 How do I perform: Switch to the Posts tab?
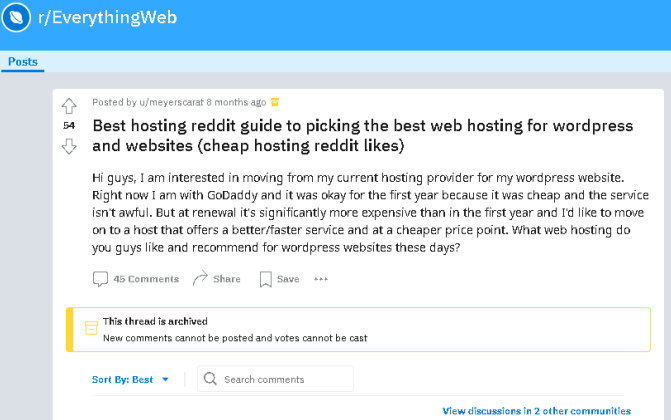(x=23, y=62)
